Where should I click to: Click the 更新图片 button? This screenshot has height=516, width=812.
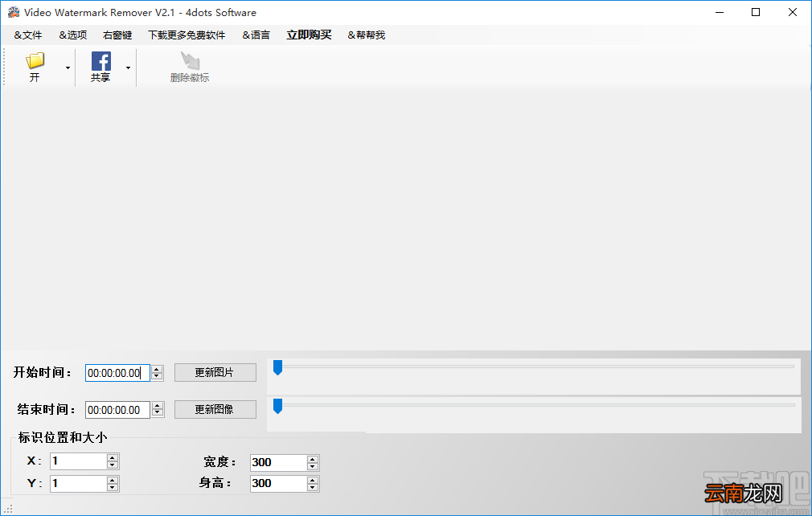click(215, 373)
